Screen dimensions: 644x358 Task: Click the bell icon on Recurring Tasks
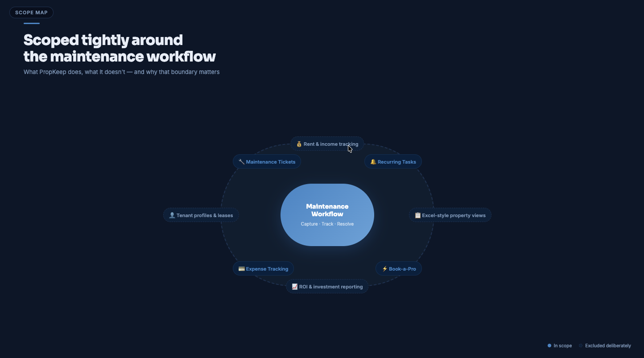coord(373,161)
